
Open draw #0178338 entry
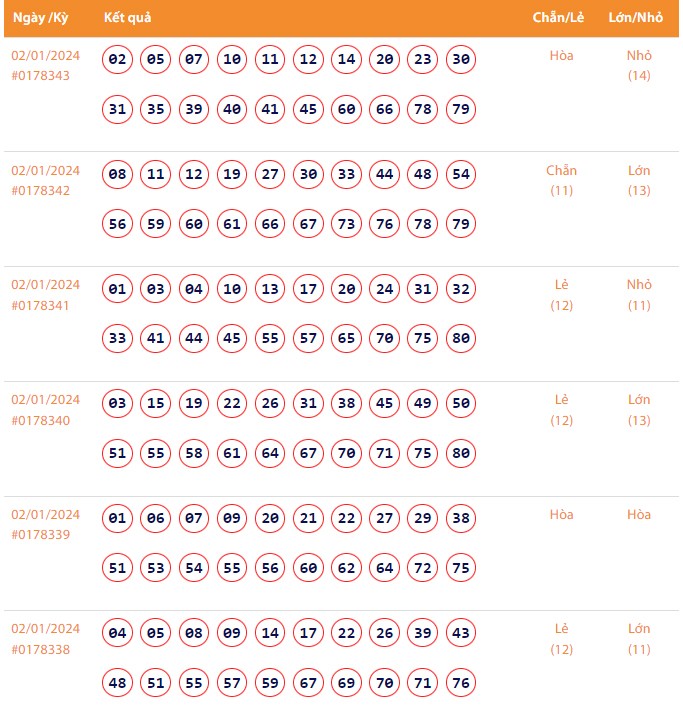coord(41,649)
